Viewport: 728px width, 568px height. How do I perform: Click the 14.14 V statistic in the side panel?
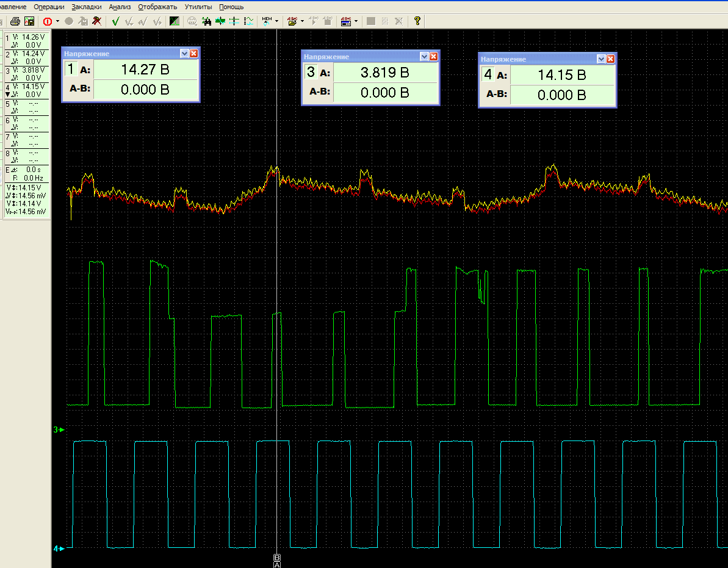[24, 204]
